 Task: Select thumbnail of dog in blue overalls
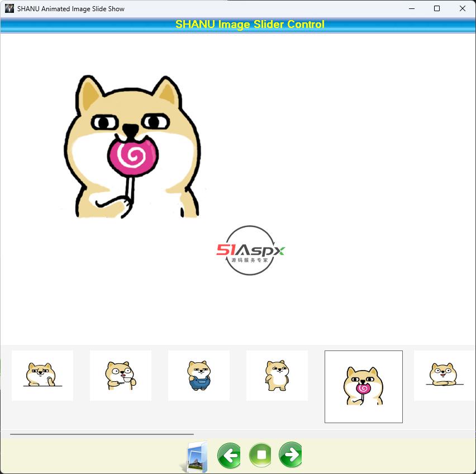click(199, 376)
